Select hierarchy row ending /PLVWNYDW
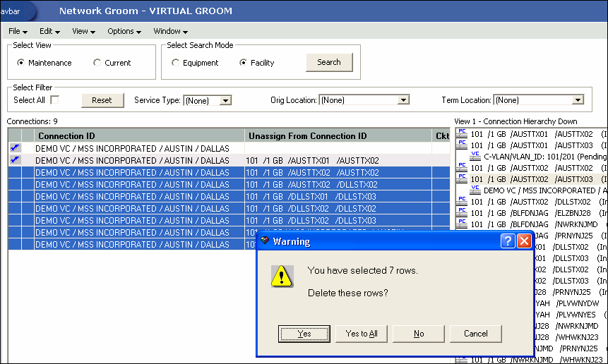608x364 pixels. [x=567, y=303]
